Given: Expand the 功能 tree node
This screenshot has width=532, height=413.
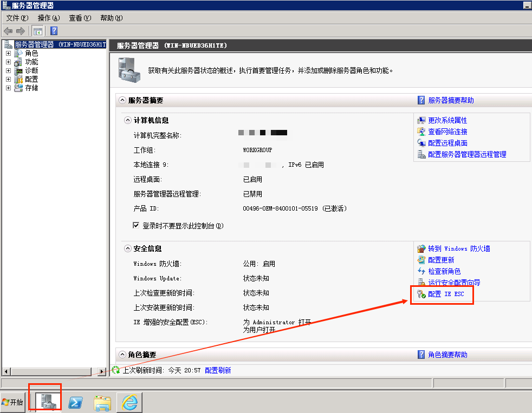Looking at the screenshot, I should 8,62.
